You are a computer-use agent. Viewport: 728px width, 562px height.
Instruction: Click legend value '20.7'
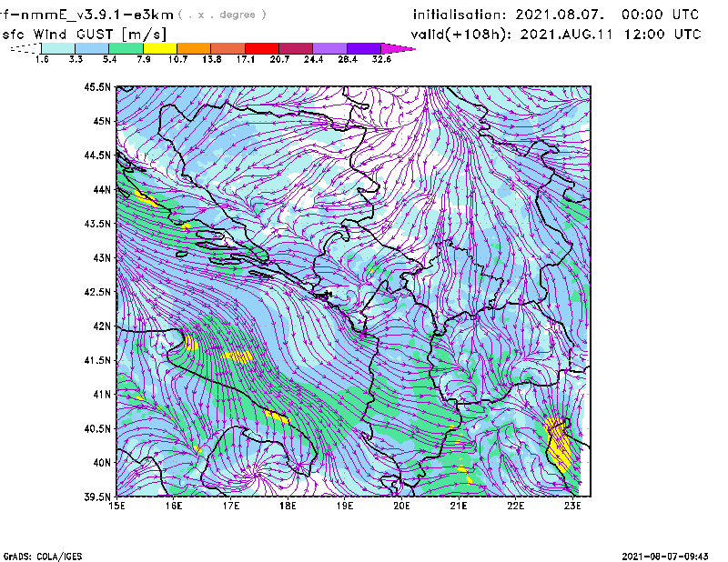point(279,59)
